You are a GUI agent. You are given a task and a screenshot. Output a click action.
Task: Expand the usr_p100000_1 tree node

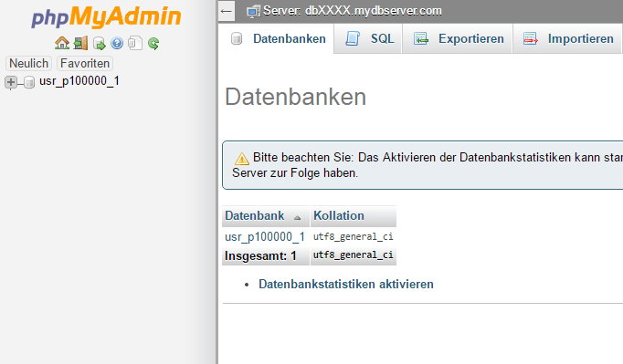click(11, 82)
